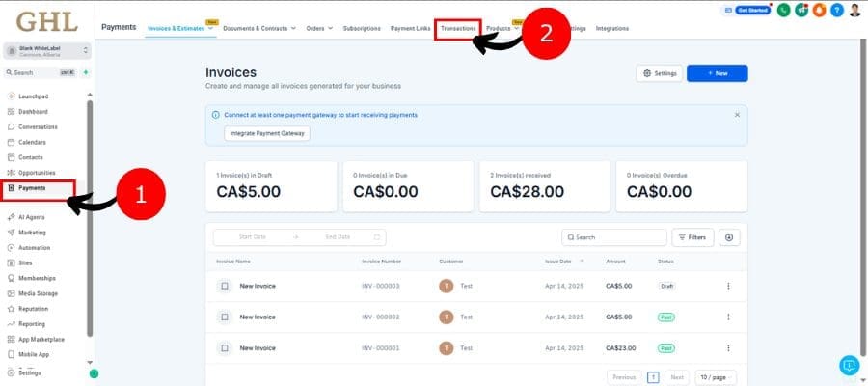
Task: Open Marketing in the sidebar
Action: pos(32,233)
